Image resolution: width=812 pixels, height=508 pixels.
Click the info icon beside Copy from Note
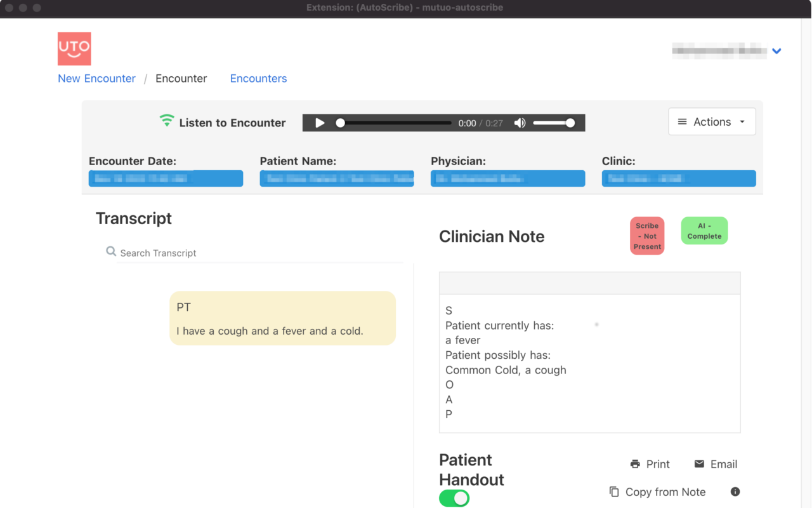tap(735, 491)
